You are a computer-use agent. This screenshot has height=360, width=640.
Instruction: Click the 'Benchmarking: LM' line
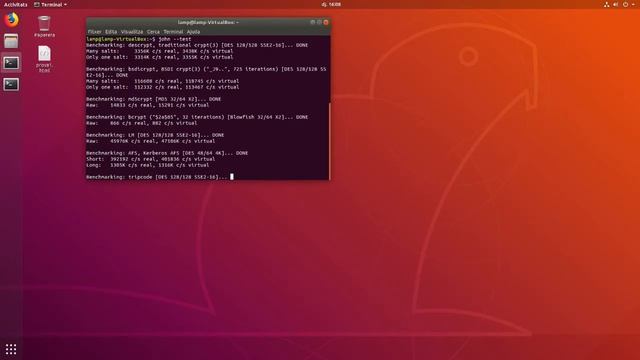(x=155, y=135)
